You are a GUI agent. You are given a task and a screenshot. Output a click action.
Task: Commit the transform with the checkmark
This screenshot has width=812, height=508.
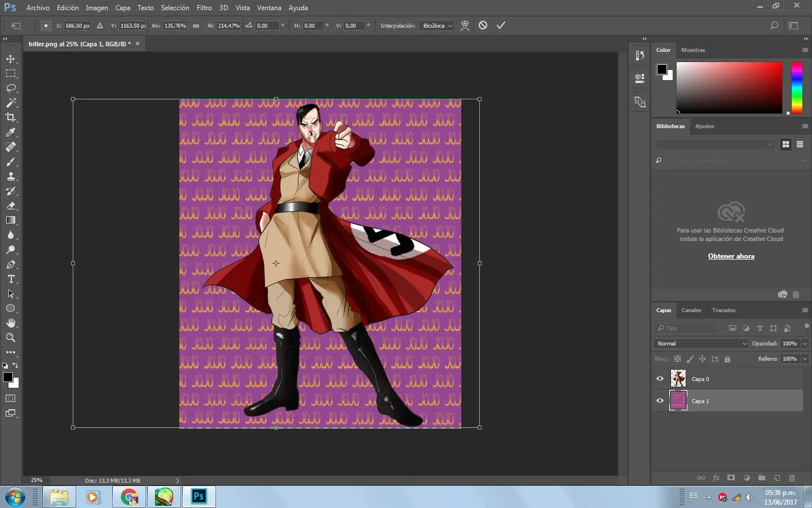(501, 25)
